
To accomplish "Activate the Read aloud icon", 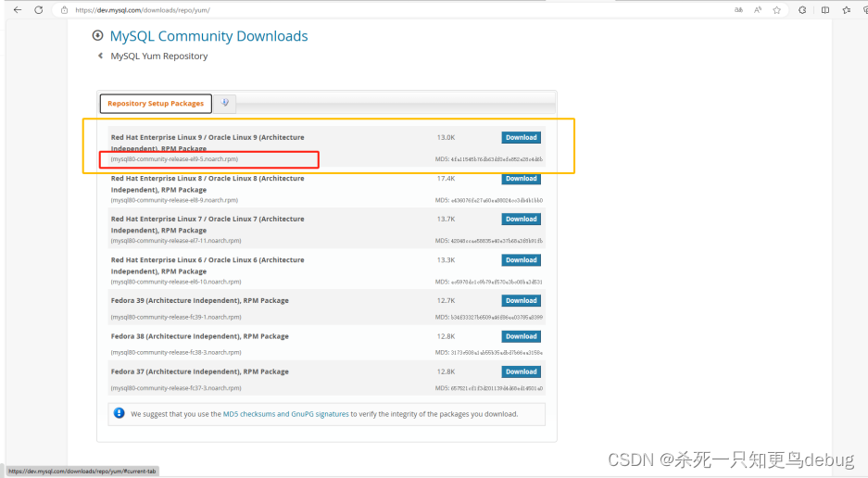I will pyautogui.click(x=758, y=10).
